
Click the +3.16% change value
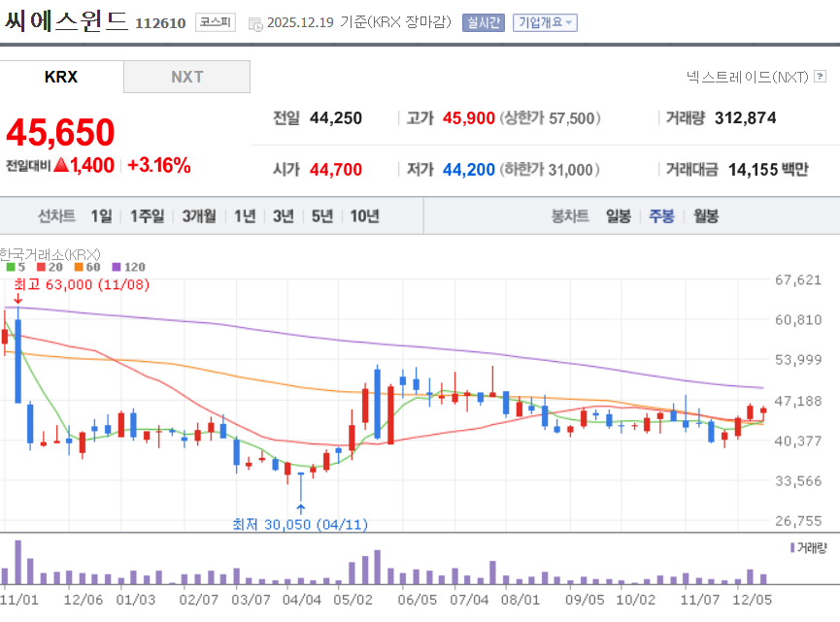point(159,165)
